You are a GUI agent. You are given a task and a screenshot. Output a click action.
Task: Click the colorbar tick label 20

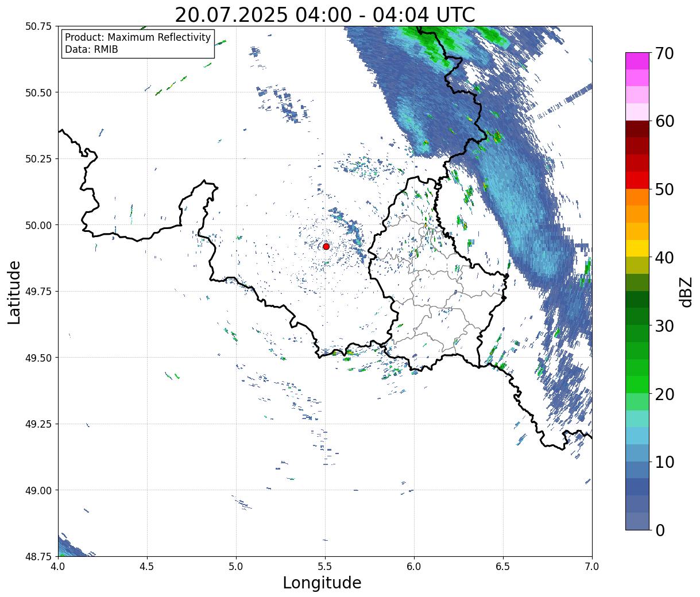(x=664, y=394)
